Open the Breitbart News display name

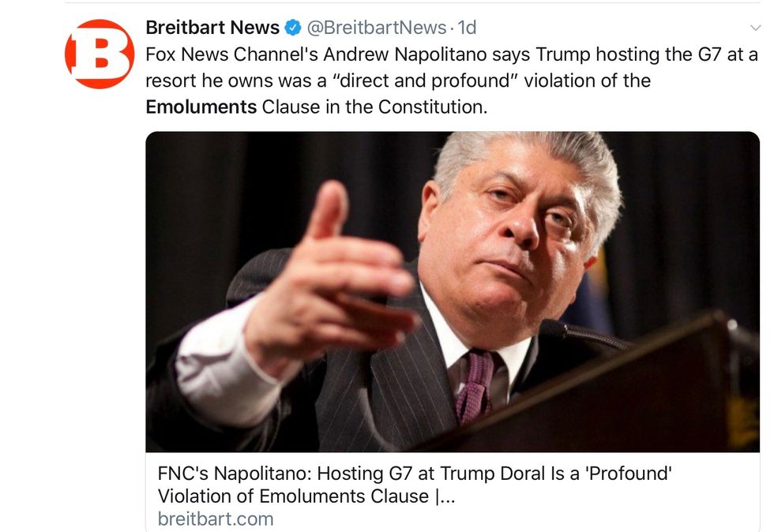[212, 28]
